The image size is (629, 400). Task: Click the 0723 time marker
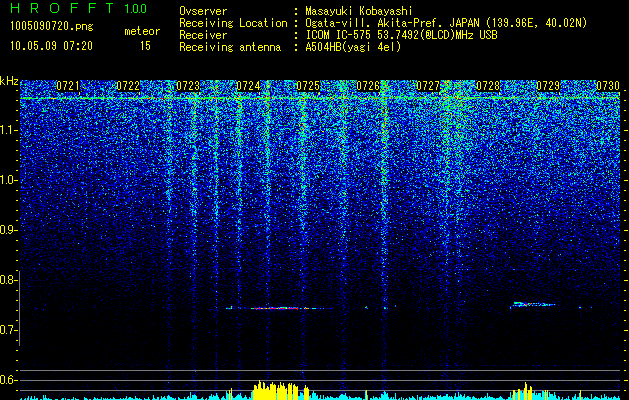click(188, 86)
